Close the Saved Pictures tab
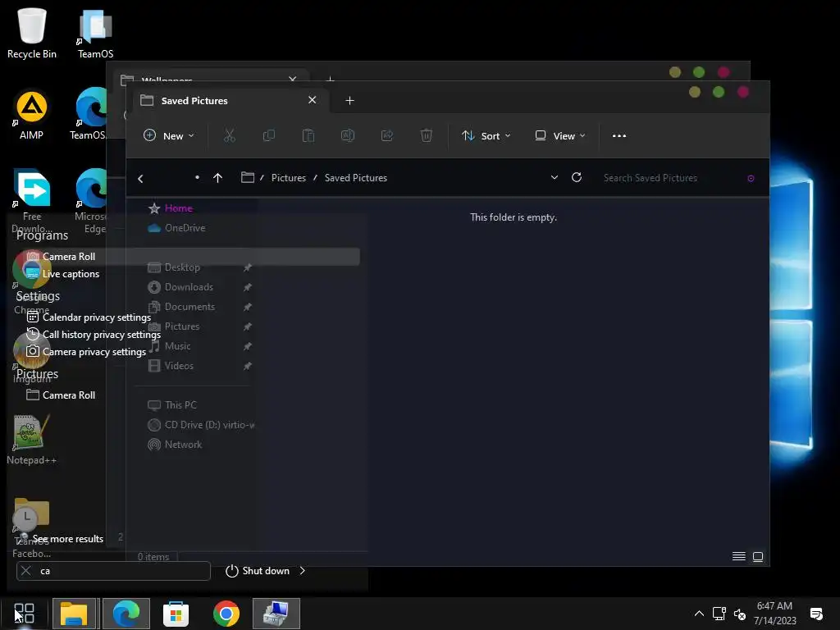Viewport: 840px width, 630px height. [313, 100]
